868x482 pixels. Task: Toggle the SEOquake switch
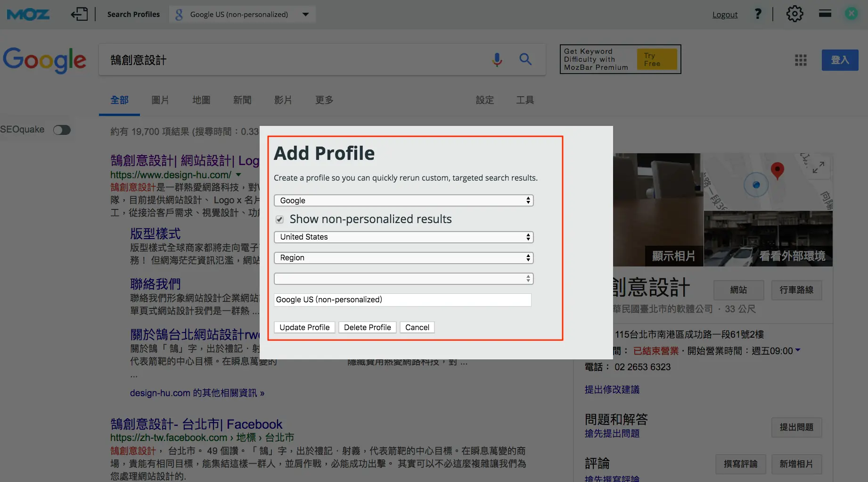pyautogui.click(x=62, y=130)
